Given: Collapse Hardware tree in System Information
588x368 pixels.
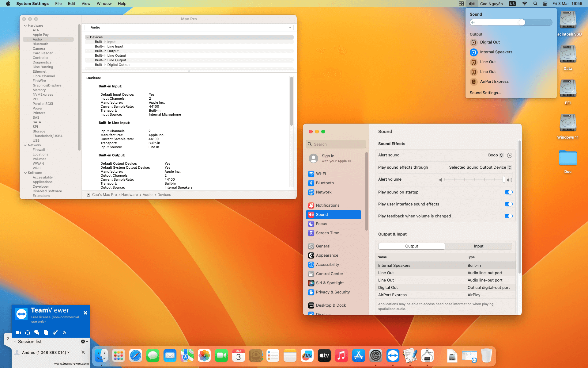Looking at the screenshot, I should coord(25,25).
